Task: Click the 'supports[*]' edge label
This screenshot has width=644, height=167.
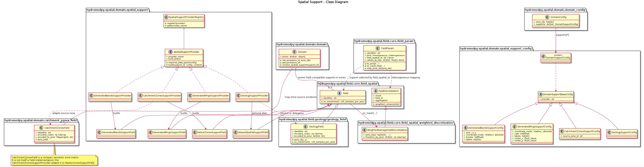Action: 563,35
